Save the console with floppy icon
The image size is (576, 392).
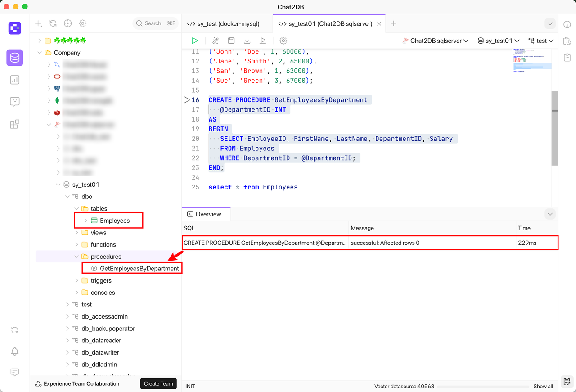[x=231, y=41]
